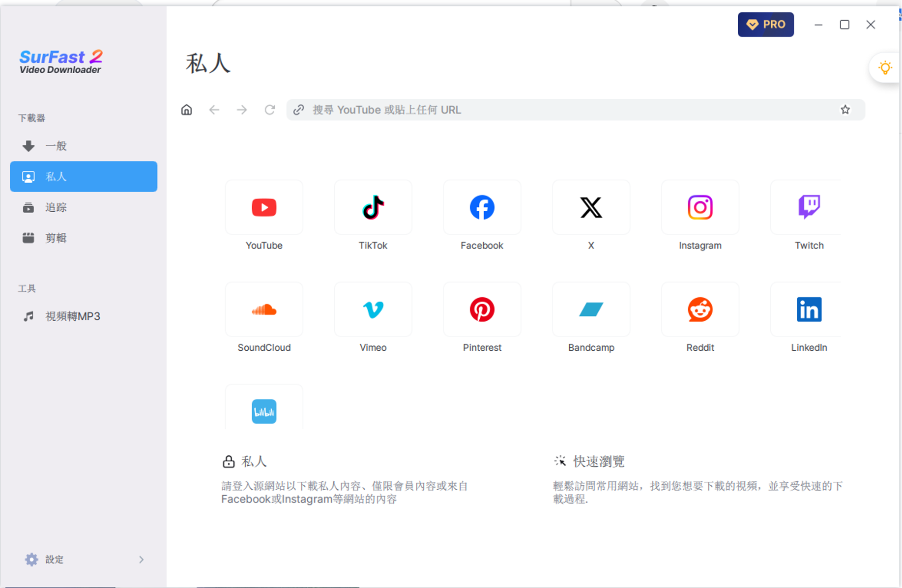902x588 pixels.
Task: Click the PRO upgrade button
Action: click(765, 25)
